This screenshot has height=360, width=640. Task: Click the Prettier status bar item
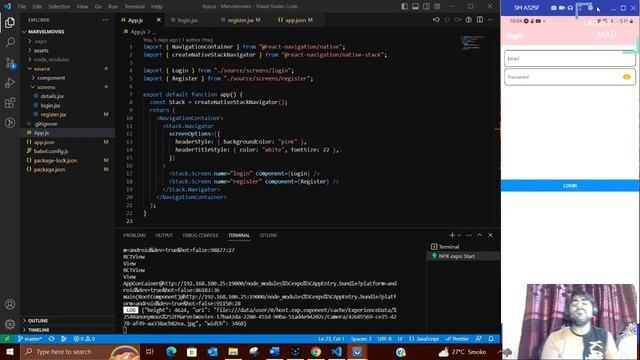point(457,339)
